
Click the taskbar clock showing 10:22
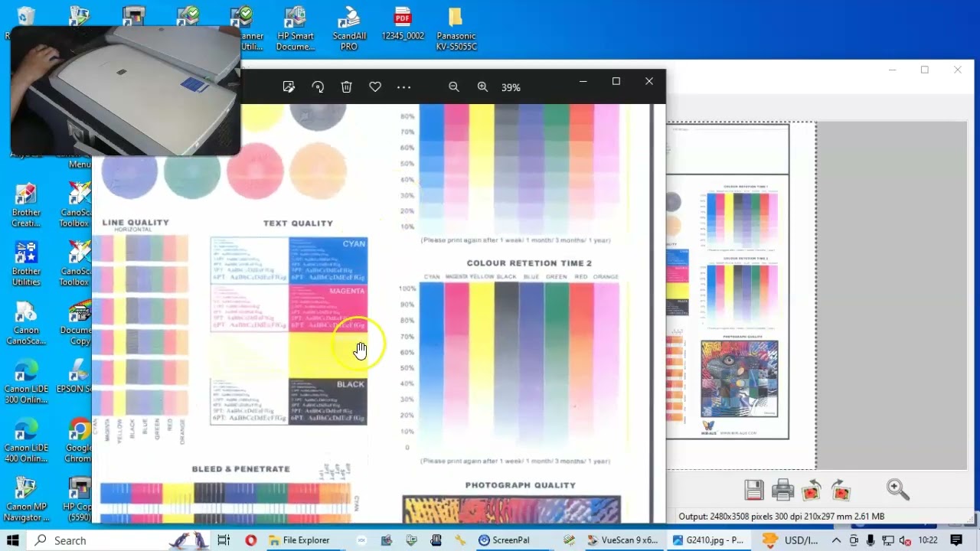[928, 540]
